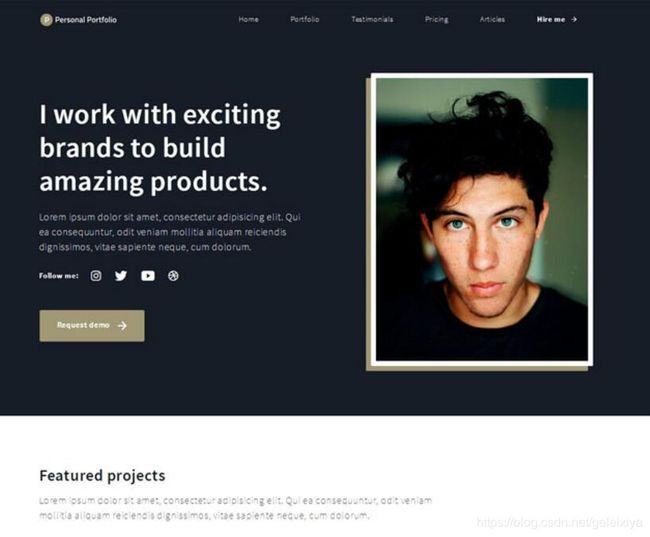Click the arrow icon beside Hire me
The height and width of the screenshot is (537, 650).
click(574, 19)
